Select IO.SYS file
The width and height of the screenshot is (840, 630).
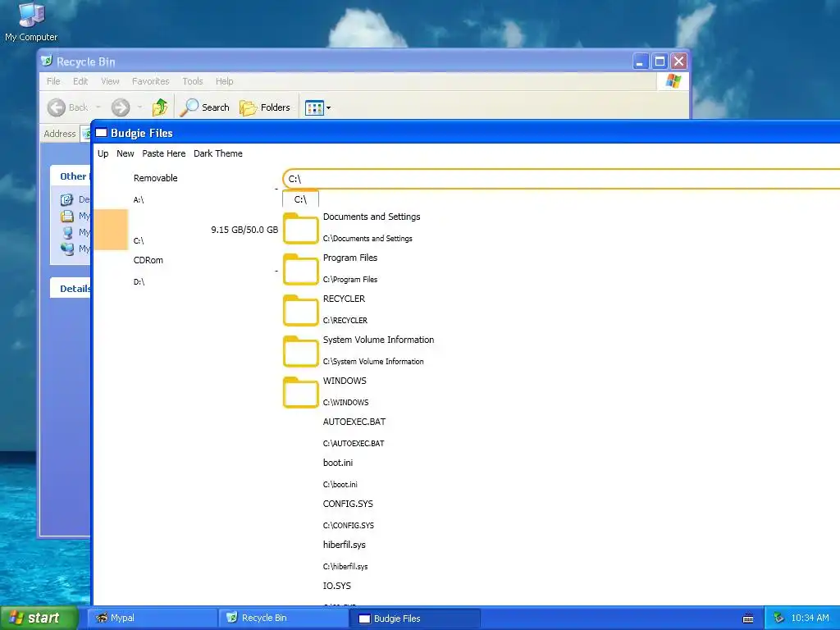pos(337,586)
